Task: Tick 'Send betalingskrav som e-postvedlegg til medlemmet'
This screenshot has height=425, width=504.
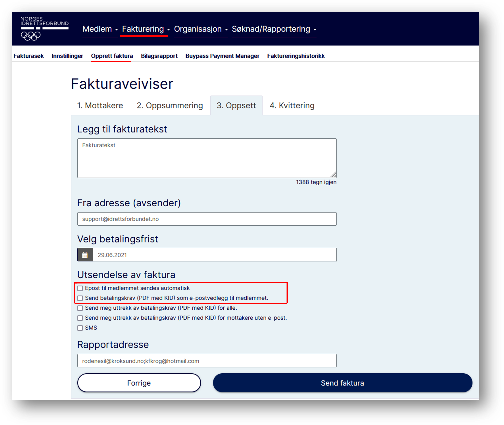Action: tap(80, 298)
